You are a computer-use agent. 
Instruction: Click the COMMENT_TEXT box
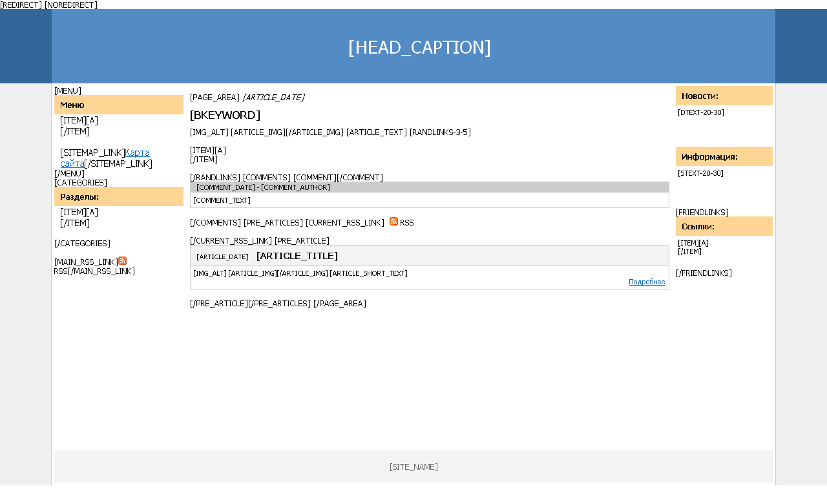pyautogui.click(x=430, y=200)
